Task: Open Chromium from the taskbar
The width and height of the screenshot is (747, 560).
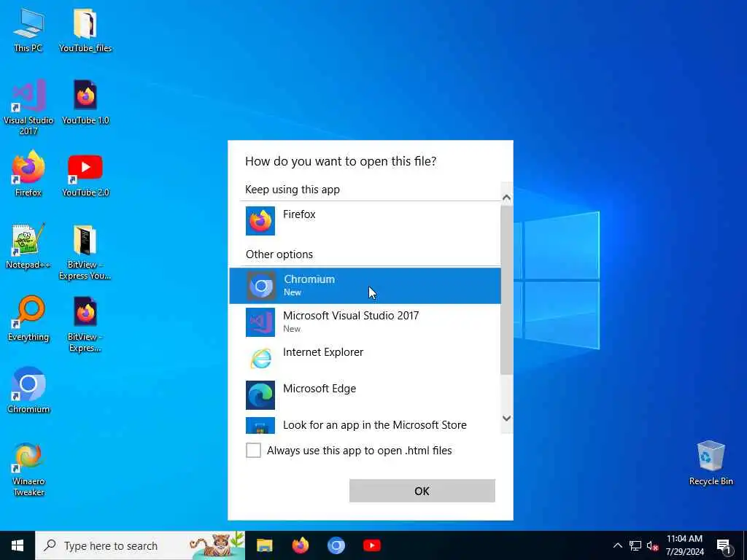Action: (x=336, y=545)
